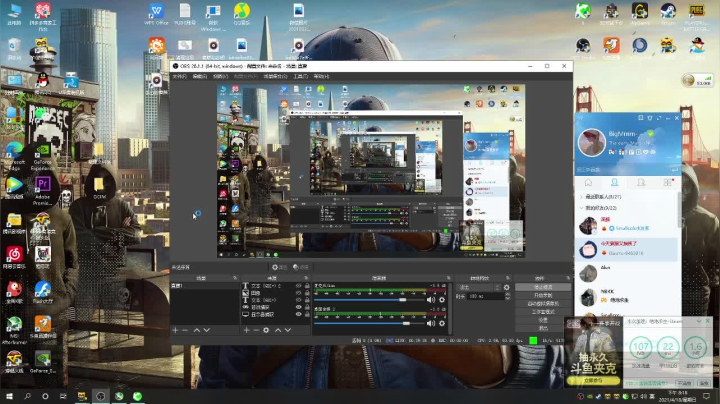Open the 淡出 scene transition dropdown
720x404 pixels.
(479, 287)
